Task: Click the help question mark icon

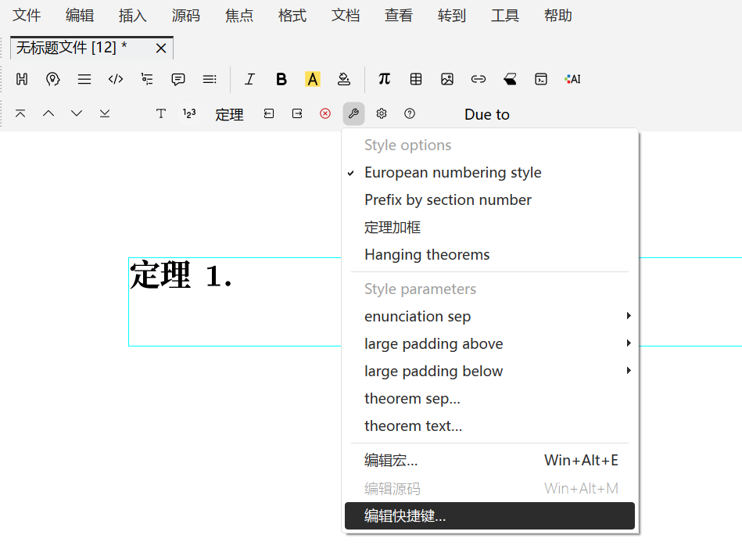Action: coord(410,114)
